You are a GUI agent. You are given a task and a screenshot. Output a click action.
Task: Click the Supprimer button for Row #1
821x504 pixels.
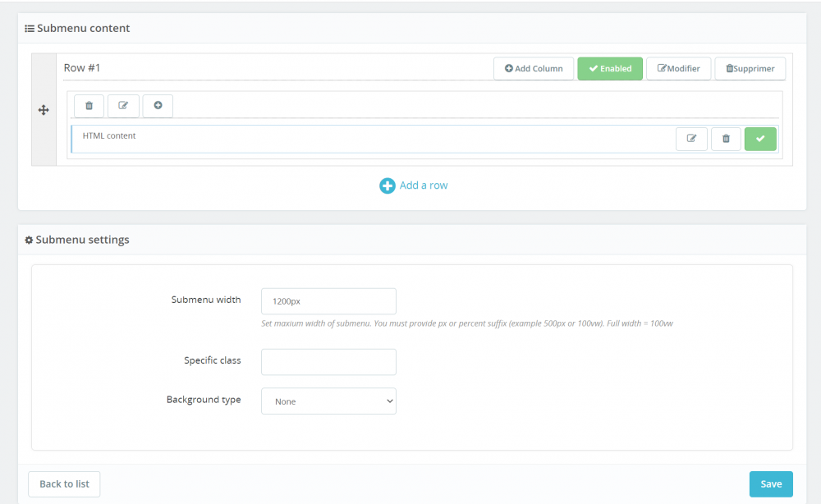[750, 69]
